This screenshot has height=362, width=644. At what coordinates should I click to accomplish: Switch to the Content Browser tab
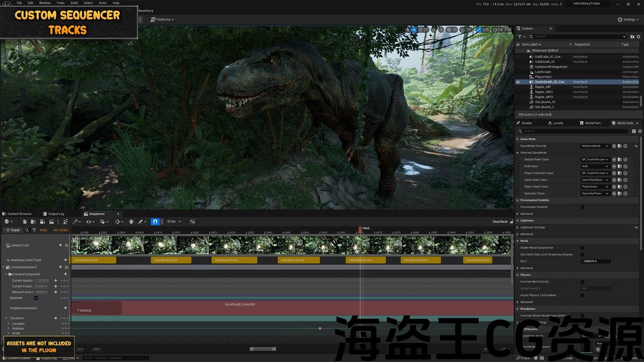click(x=19, y=214)
